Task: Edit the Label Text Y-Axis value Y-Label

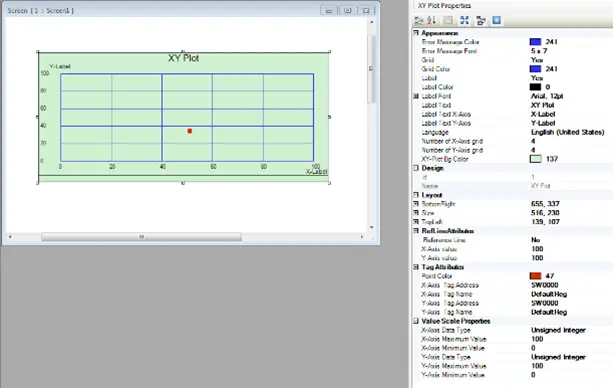Action: (543, 123)
